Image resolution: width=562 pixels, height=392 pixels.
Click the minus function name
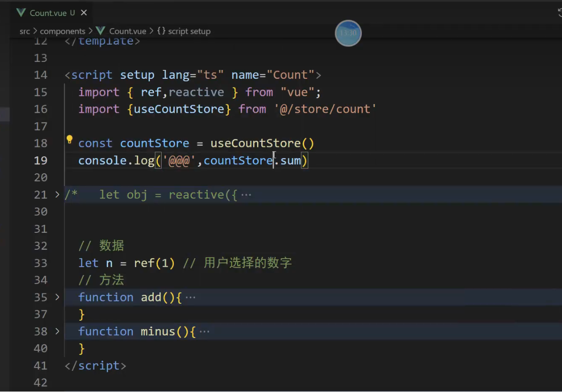pyautogui.click(x=158, y=331)
